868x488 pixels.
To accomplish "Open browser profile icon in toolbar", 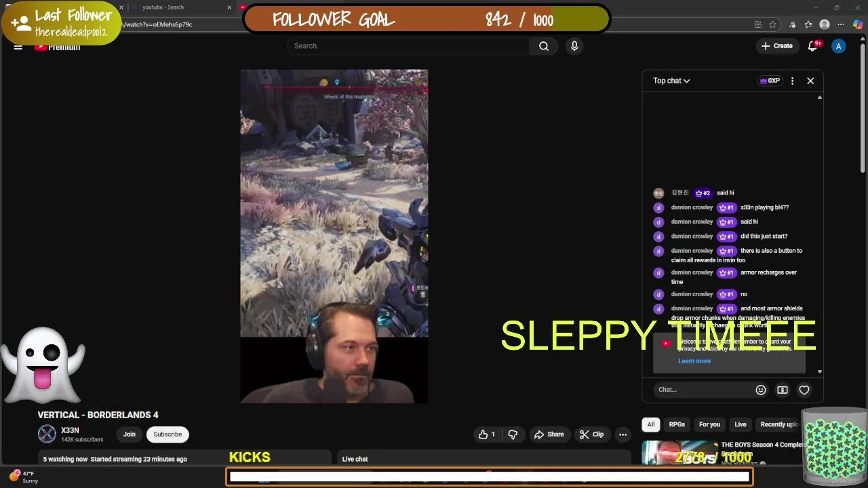I will [x=825, y=24].
